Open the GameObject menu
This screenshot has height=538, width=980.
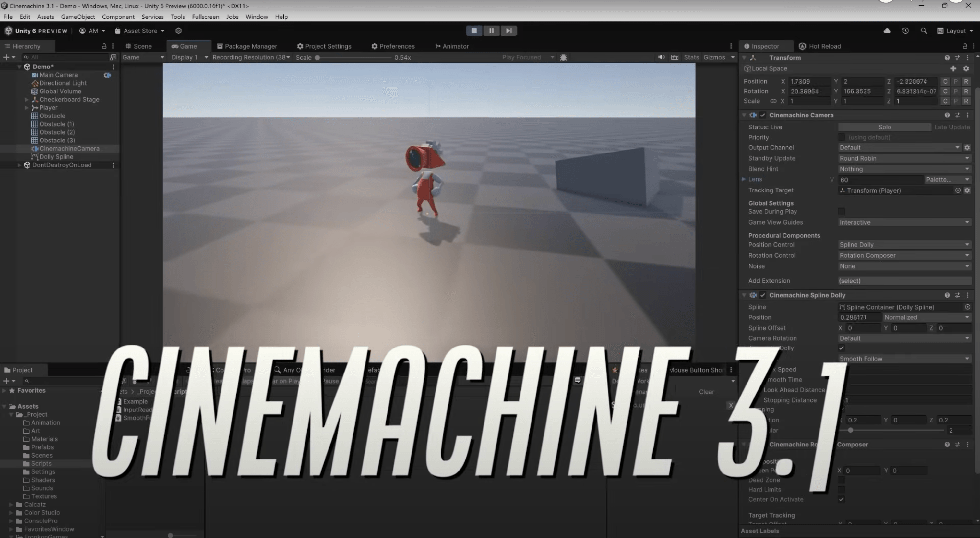click(x=78, y=17)
